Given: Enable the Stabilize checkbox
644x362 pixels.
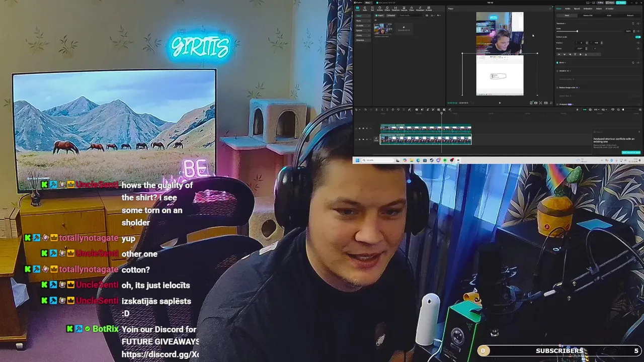Looking at the screenshot, I should (x=557, y=71).
